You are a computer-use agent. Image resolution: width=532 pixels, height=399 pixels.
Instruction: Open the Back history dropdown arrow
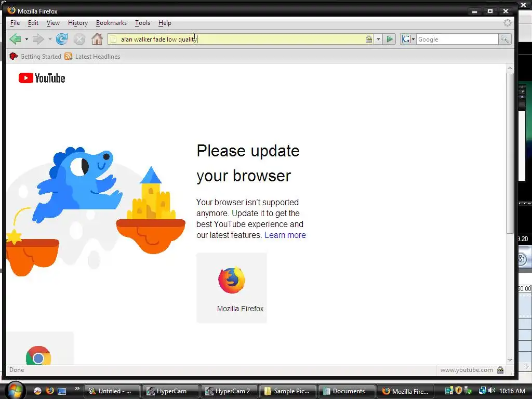[x=26, y=39]
